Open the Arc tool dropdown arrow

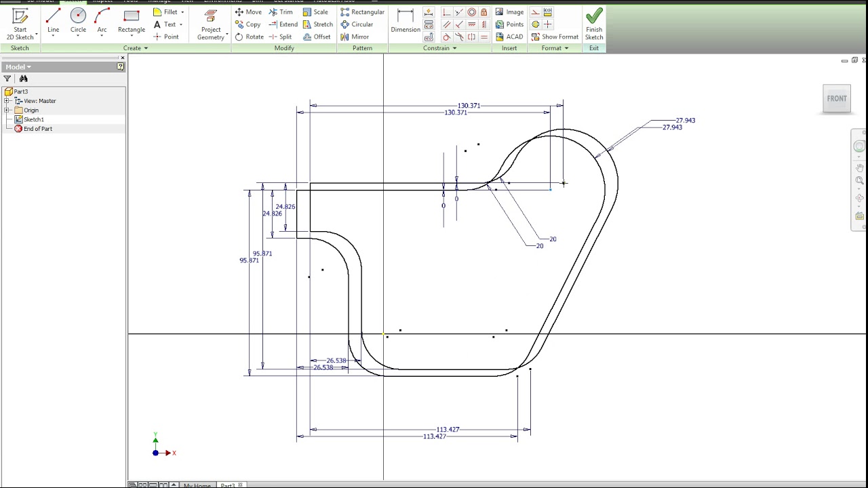[102, 37]
